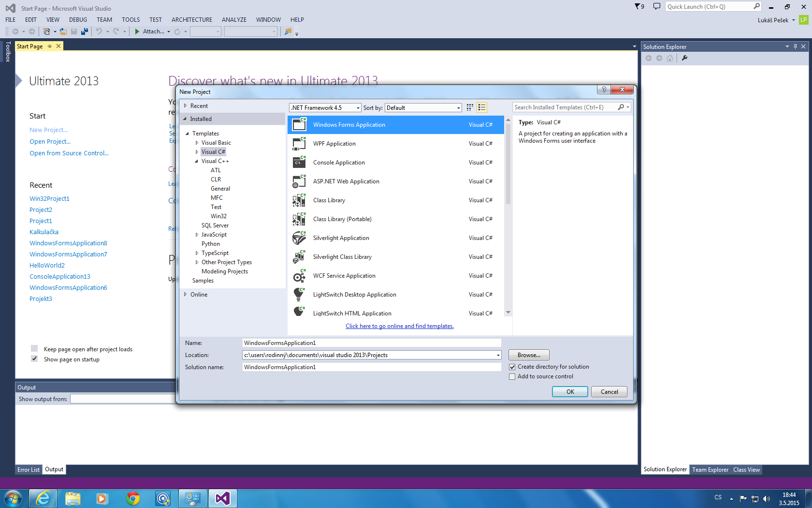The height and width of the screenshot is (508, 812).
Task: Collapse the Templates tree node
Action: pos(188,134)
